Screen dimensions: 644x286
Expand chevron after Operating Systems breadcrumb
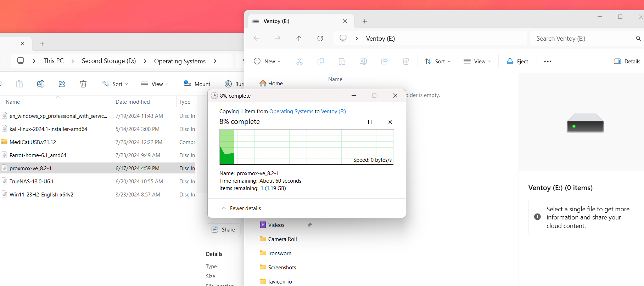[x=215, y=61]
